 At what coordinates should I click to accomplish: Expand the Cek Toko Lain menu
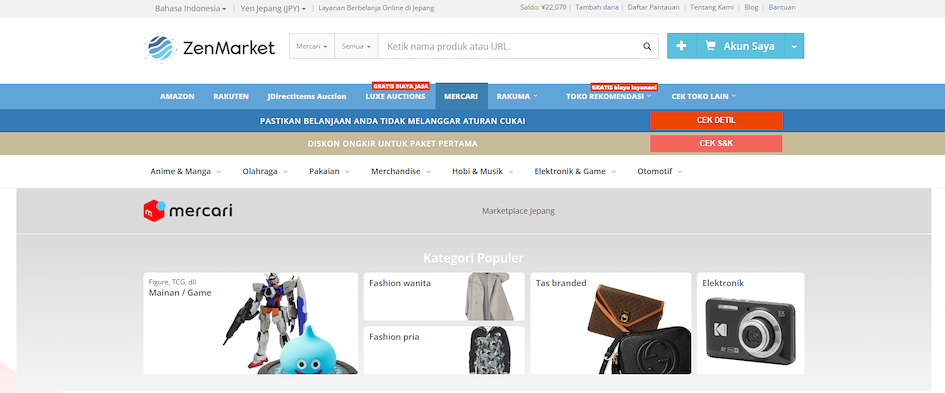pyautogui.click(x=703, y=96)
